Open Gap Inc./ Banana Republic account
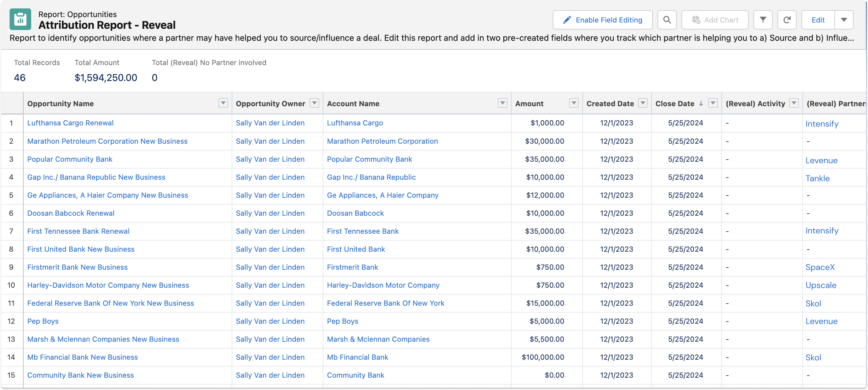The image size is (868, 390). (371, 177)
